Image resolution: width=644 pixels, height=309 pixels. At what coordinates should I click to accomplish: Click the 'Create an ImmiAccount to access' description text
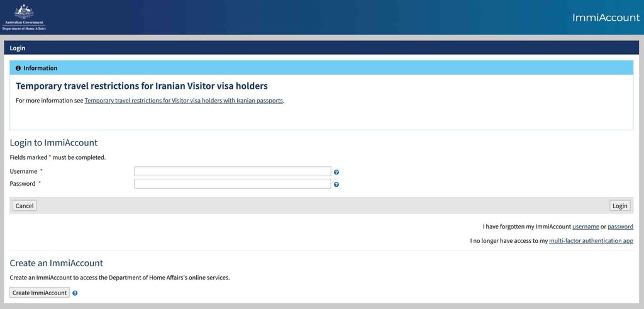coord(120,278)
